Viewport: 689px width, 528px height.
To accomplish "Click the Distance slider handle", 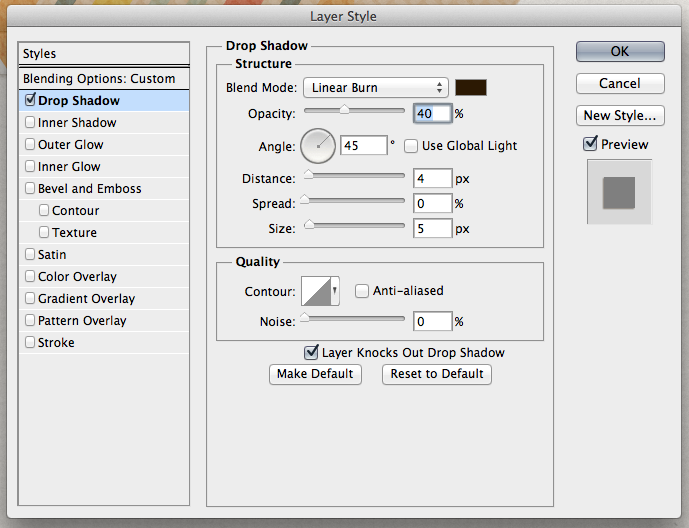I will pos(309,174).
